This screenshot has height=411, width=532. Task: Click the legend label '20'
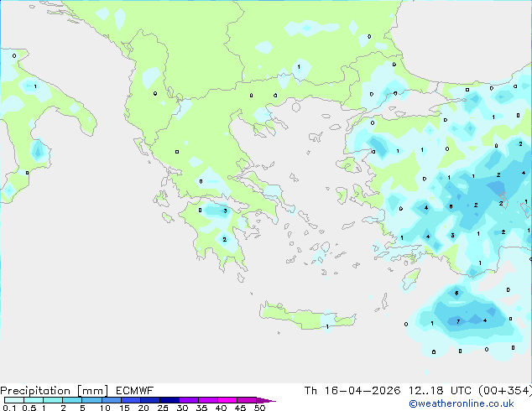click(143, 408)
